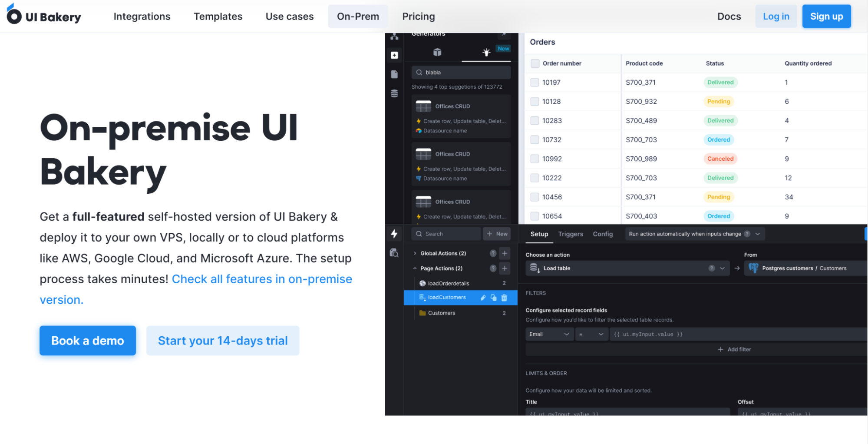Open the Pricing navigation item
This screenshot has width=868, height=444.
(x=418, y=16)
